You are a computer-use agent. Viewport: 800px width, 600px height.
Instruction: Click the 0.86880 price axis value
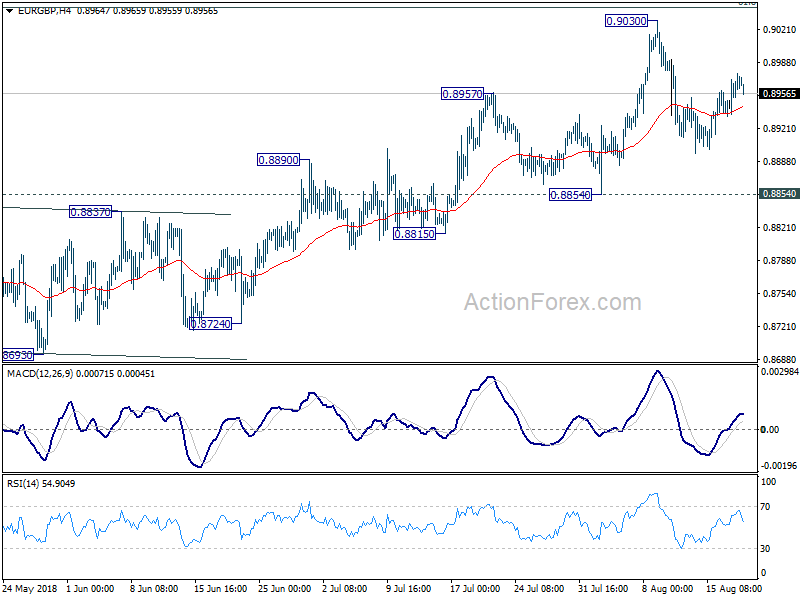point(780,360)
